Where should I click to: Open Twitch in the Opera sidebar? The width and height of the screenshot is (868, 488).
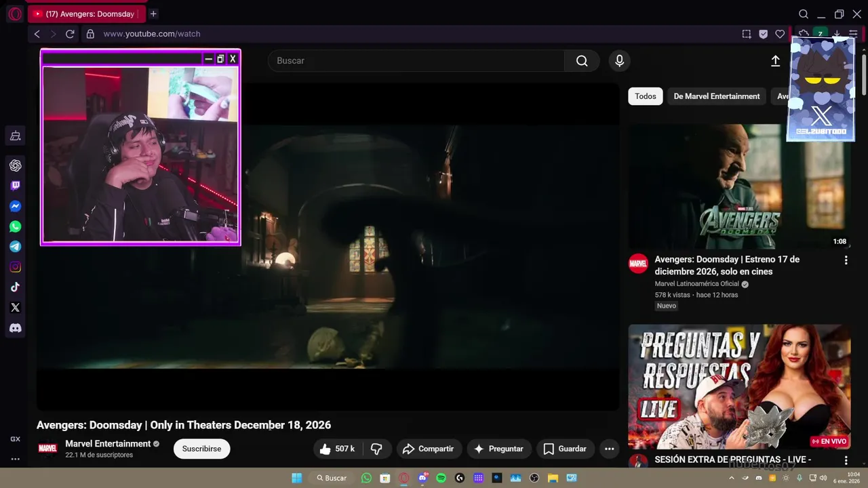click(x=15, y=186)
